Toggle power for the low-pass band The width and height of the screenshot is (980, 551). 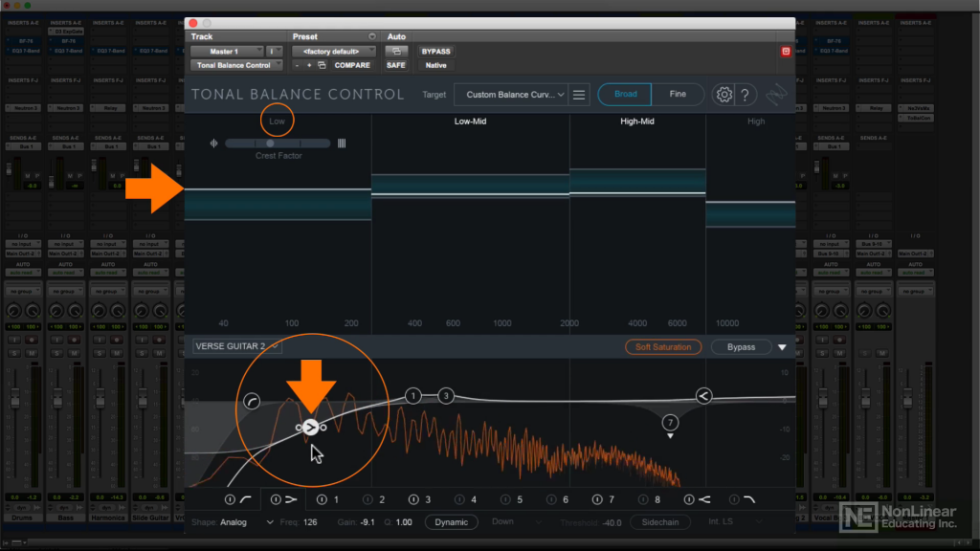point(734,499)
